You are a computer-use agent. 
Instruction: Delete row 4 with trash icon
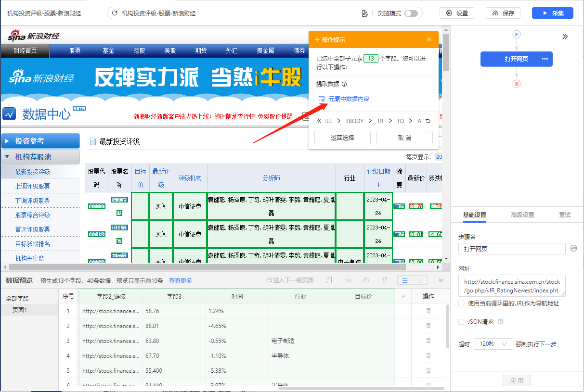(x=428, y=356)
